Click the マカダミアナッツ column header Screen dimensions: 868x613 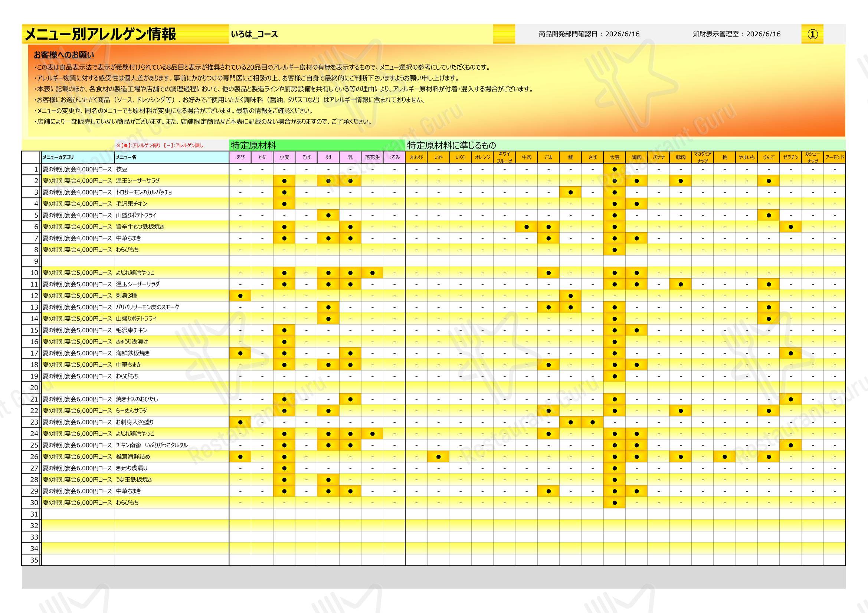[x=703, y=157]
